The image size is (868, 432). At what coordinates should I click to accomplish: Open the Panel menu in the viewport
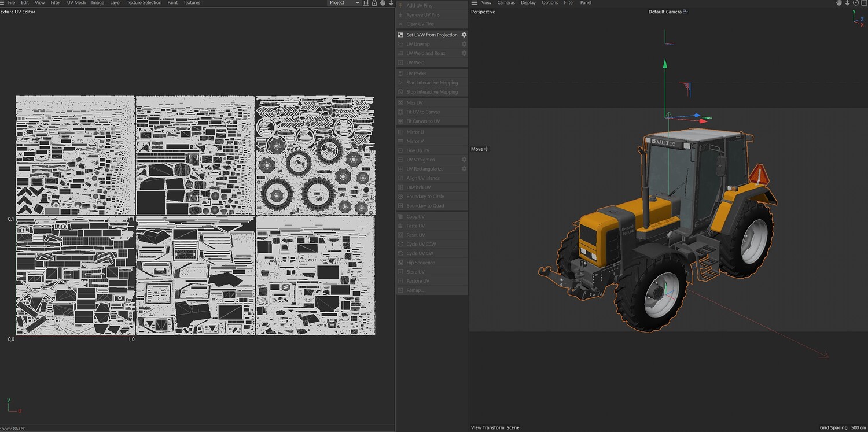point(586,3)
